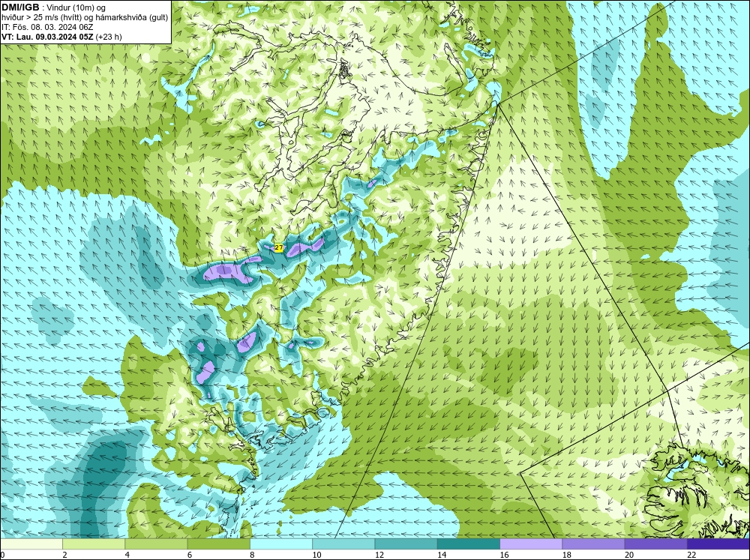Click the 10–12 m/s turquoise legend swatch
Viewport: 750px width, 560px height.
pyautogui.click(x=343, y=544)
